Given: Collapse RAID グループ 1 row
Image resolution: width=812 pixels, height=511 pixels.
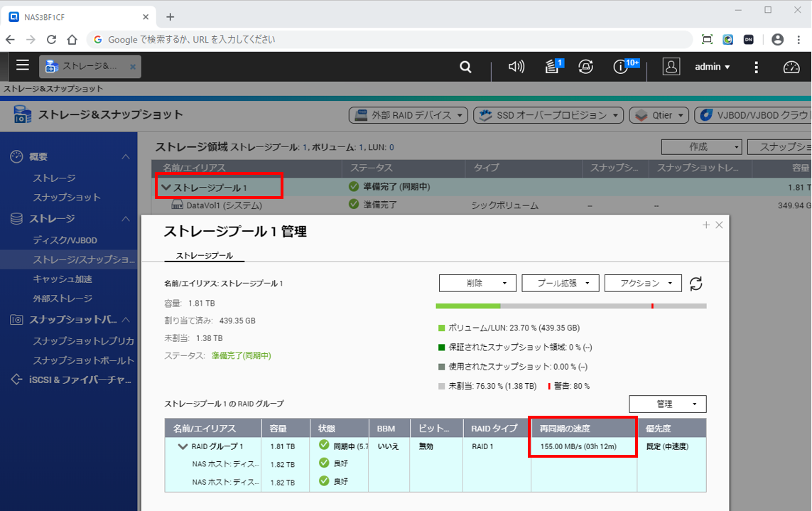Looking at the screenshot, I should (183, 447).
